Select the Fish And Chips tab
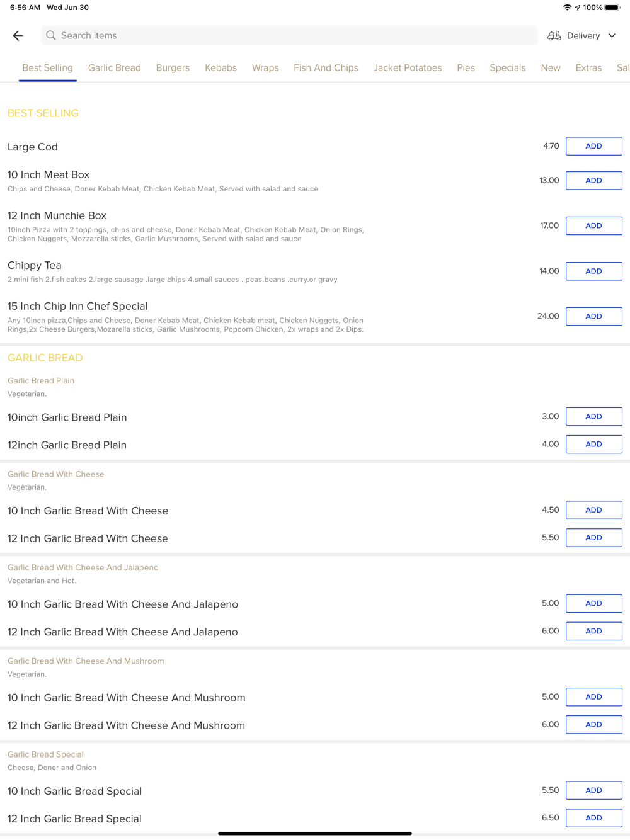630x840 pixels. [x=326, y=68]
